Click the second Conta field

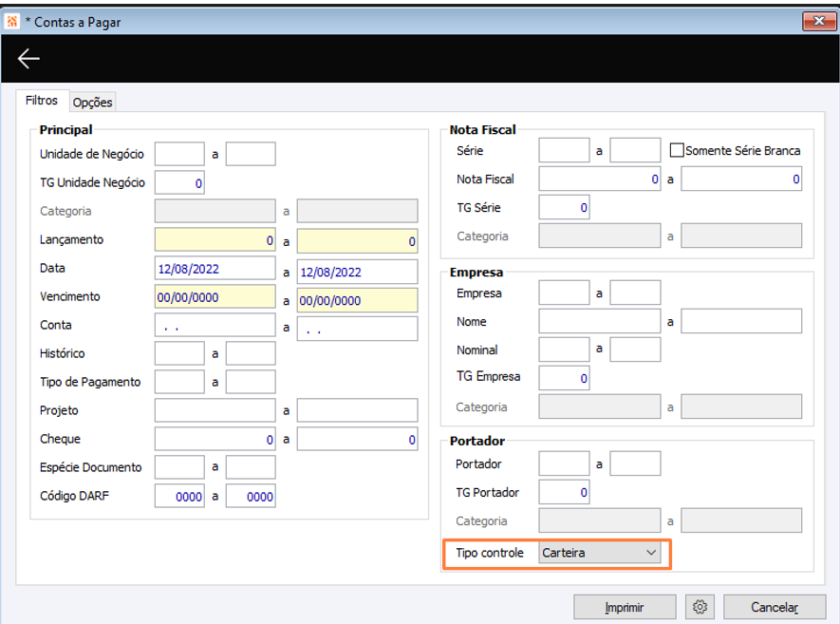click(x=357, y=328)
